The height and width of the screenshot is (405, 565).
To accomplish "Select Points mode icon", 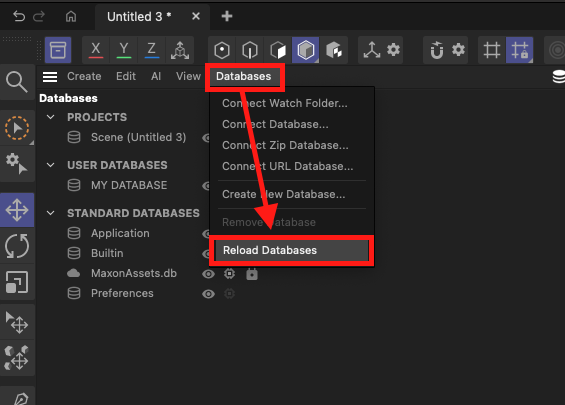I will pyautogui.click(x=222, y=50).
